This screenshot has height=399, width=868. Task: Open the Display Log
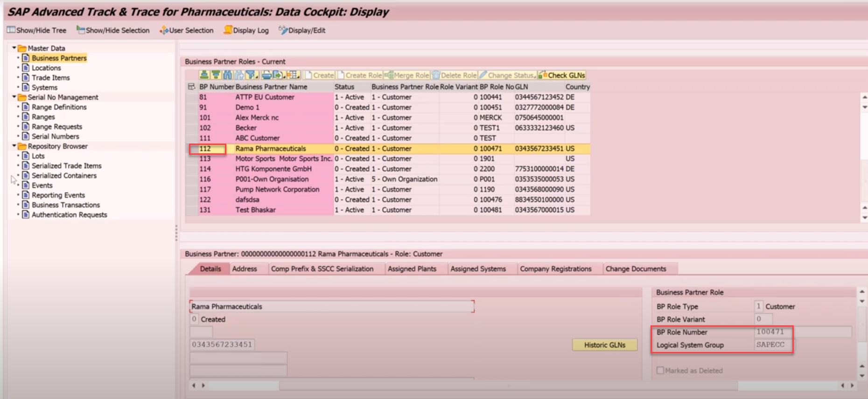click(x=246, y=30)
